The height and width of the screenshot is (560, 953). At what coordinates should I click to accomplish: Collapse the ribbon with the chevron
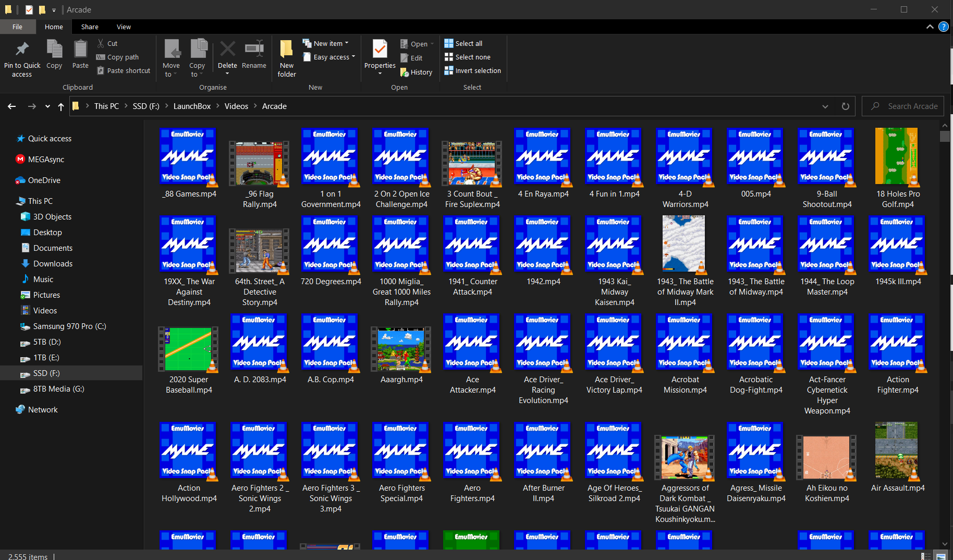[x=930, y=27]
